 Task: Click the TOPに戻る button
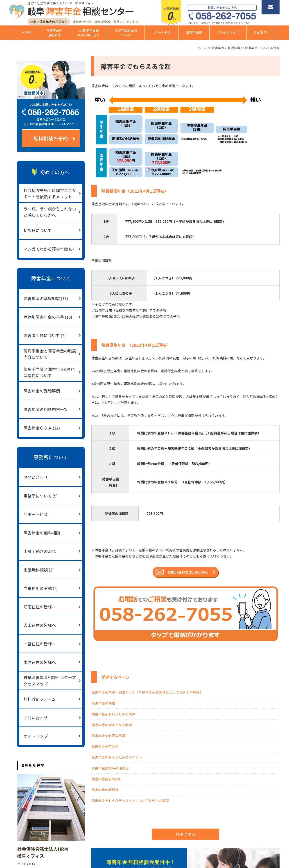[x=185, y=834]
